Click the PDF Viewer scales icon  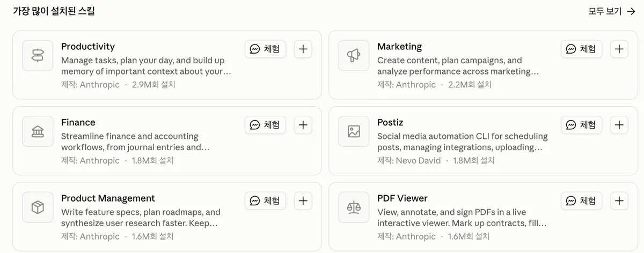354,207
